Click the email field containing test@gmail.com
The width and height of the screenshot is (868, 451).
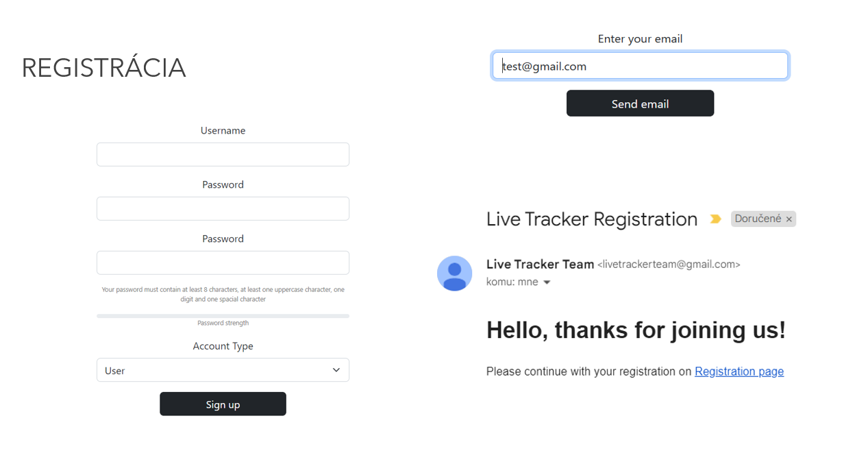coord(640,66)
